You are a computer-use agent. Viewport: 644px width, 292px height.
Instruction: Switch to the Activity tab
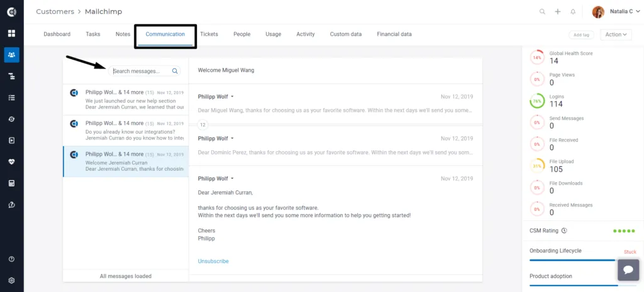306,35
